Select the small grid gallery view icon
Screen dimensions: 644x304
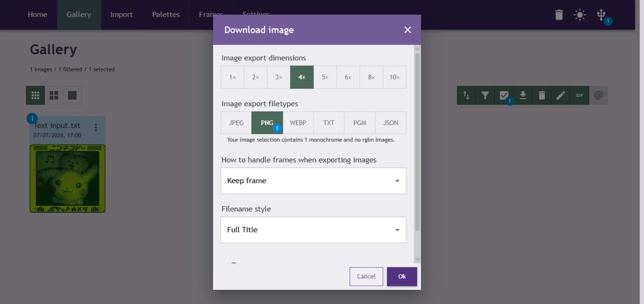35,95
